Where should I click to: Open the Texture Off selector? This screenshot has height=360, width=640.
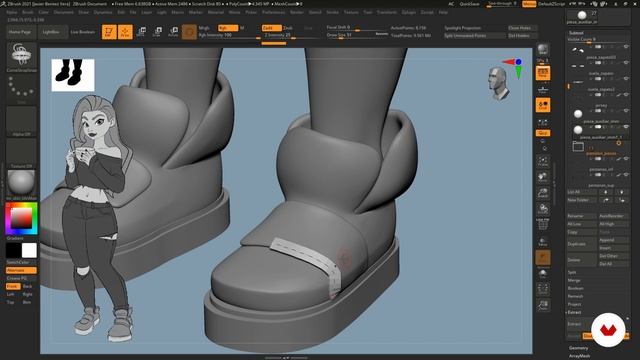(22, 153)
